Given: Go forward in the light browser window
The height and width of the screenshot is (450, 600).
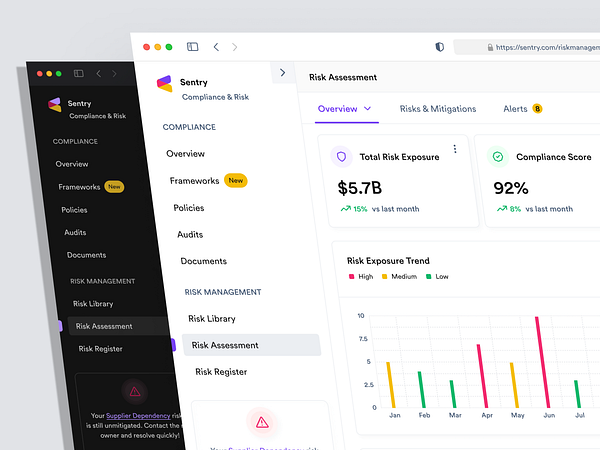Looking at the screenshot, I should [x=235, y=47].
